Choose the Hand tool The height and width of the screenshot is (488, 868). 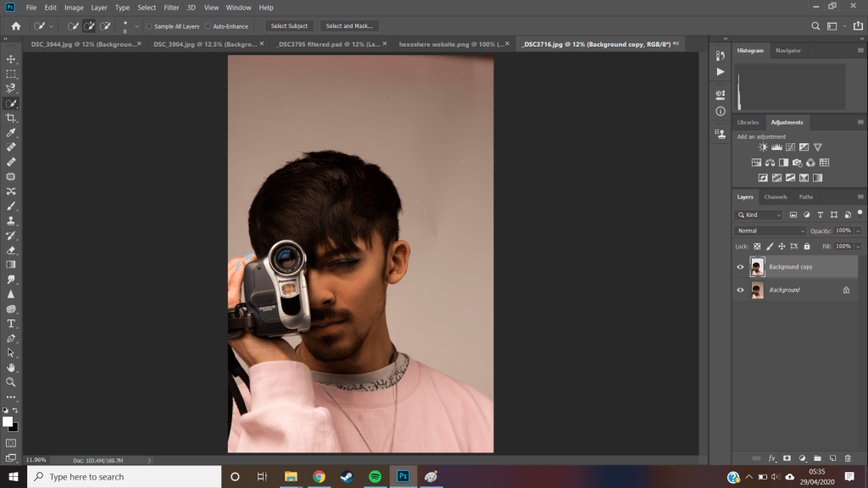click(11, 368)
